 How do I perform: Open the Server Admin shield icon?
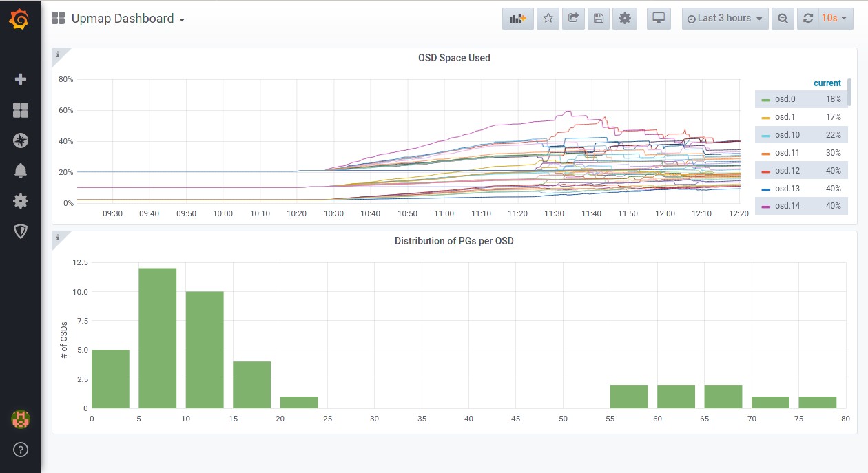click(x=20, y=231)
